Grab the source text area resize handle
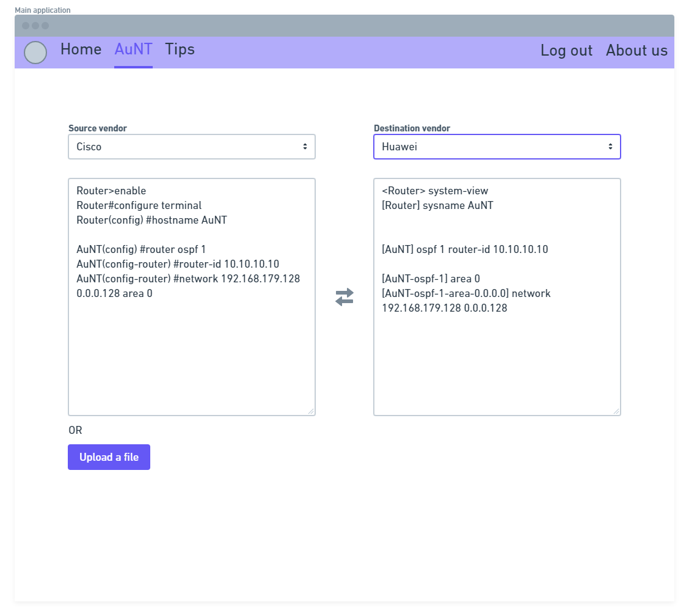Viewport: 689px width, 616px height. coord(311,411)
